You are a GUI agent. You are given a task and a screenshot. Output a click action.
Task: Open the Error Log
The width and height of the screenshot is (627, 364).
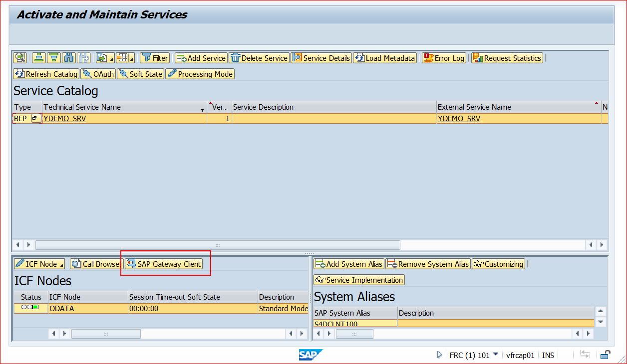coord(443,57)
